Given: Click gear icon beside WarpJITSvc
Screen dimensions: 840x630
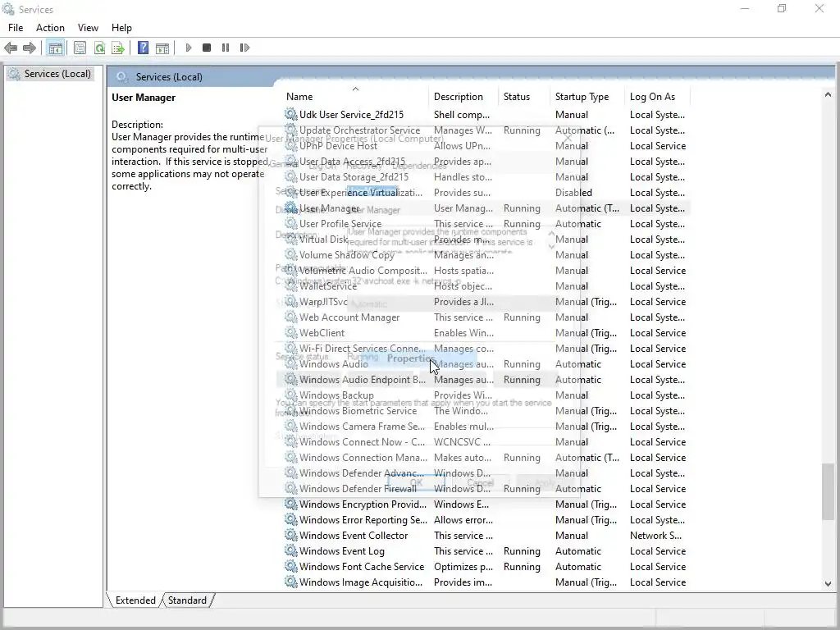Looking at the screenshot, I should 291,302.
